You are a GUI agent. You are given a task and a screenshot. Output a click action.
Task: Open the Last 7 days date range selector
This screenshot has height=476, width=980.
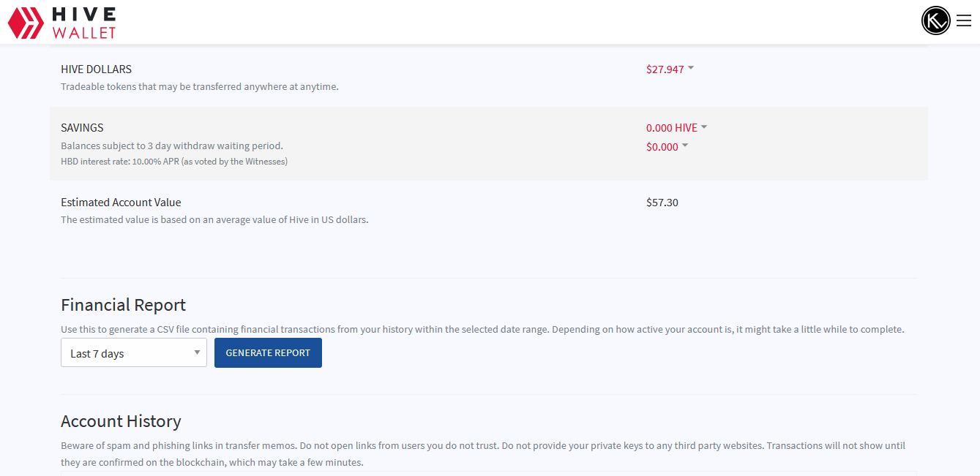[x=133, y=353]
